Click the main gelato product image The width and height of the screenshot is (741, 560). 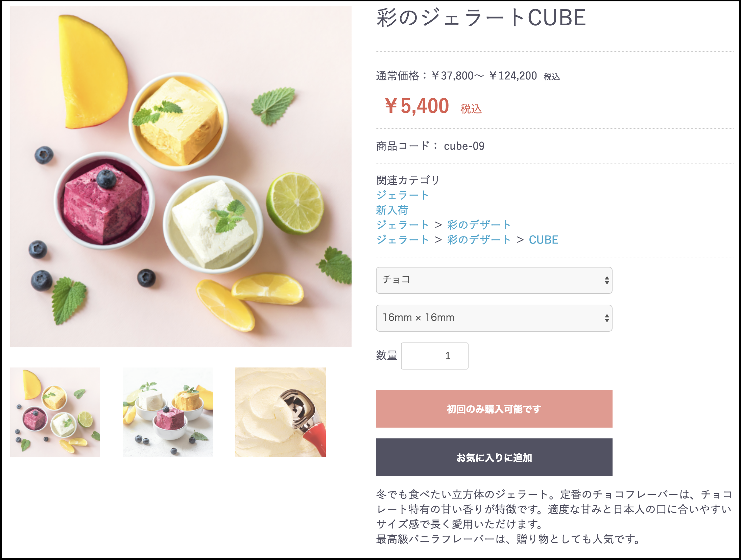click(181, 177)
